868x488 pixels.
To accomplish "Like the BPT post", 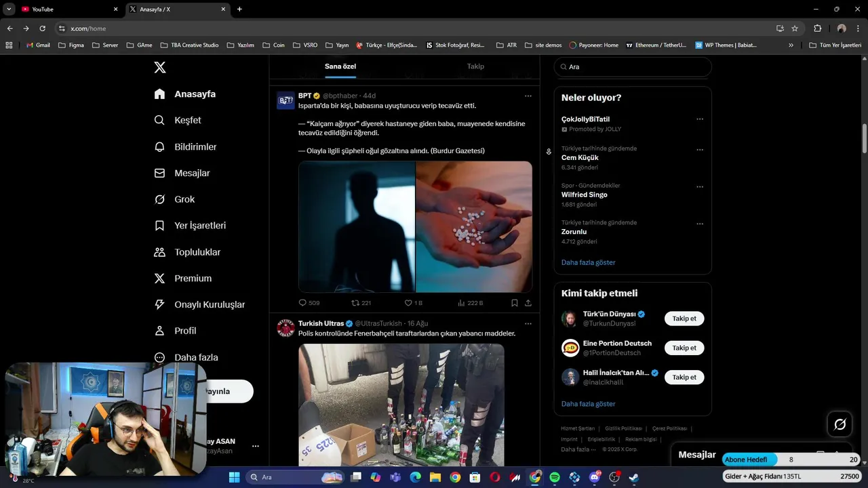I will 413,303.
